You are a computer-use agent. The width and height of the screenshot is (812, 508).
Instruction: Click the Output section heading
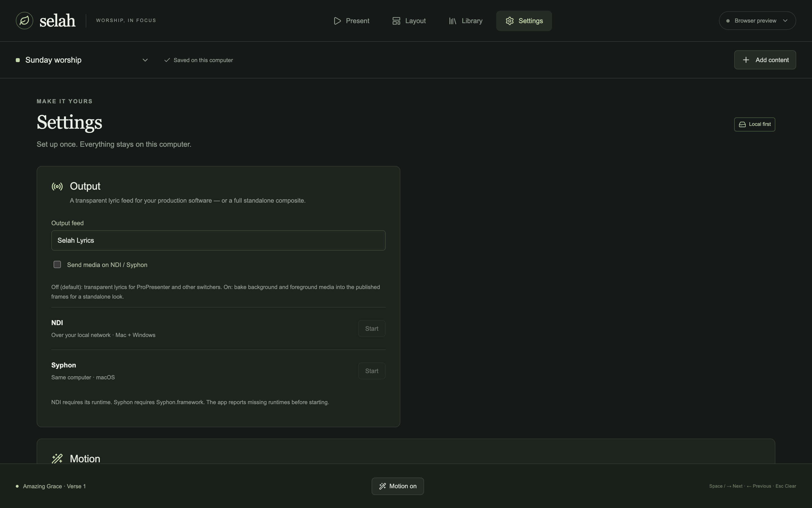[85, 186]
